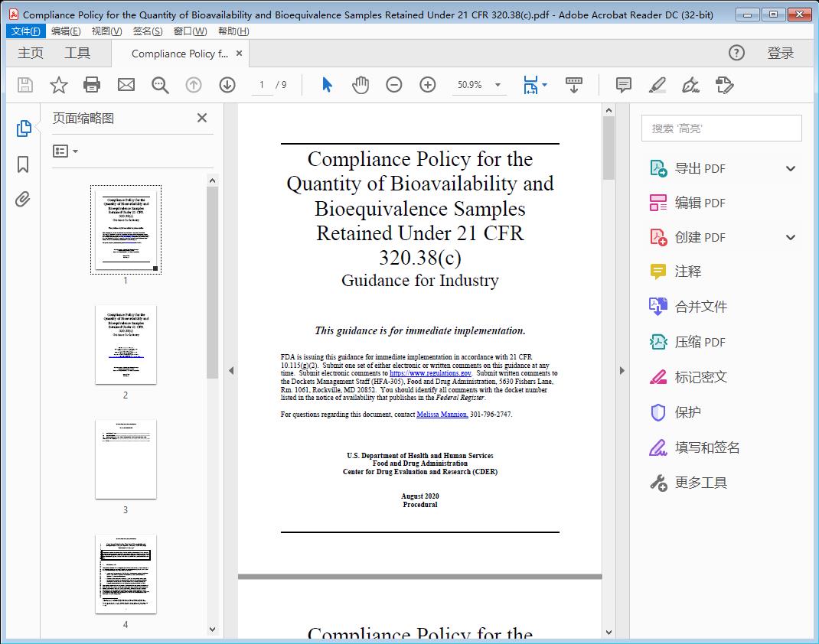This screenshot has height=644, width=819.
Task: Open the 窗口(W) menu
Action: (x=190, y=31)
